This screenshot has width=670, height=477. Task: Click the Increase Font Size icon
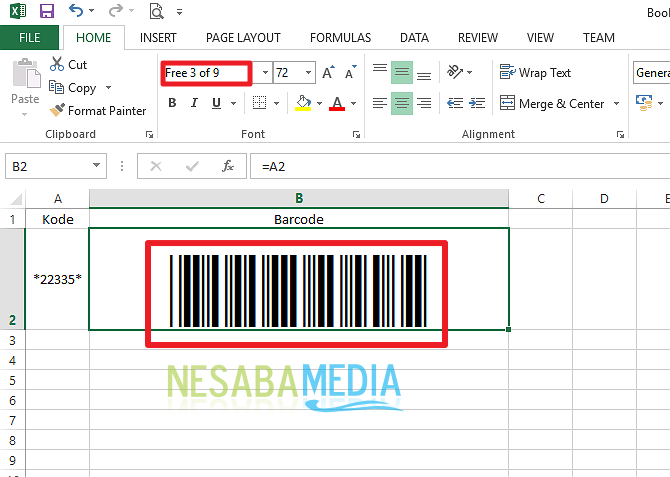click(x=330, y=73)
